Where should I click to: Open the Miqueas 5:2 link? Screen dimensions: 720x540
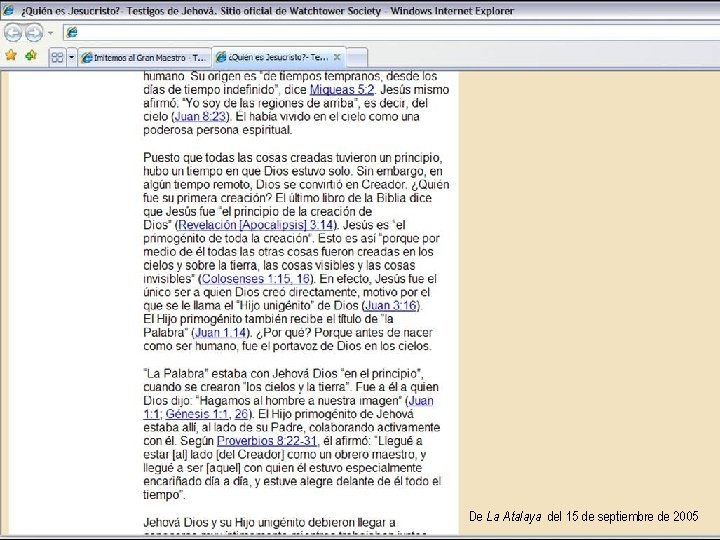click(342, 90)
